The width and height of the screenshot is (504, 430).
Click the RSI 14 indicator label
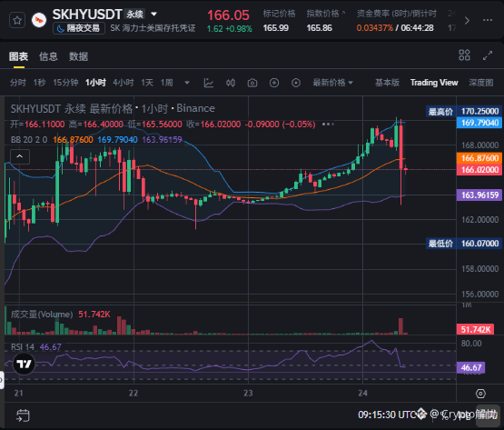coord(23,347)
